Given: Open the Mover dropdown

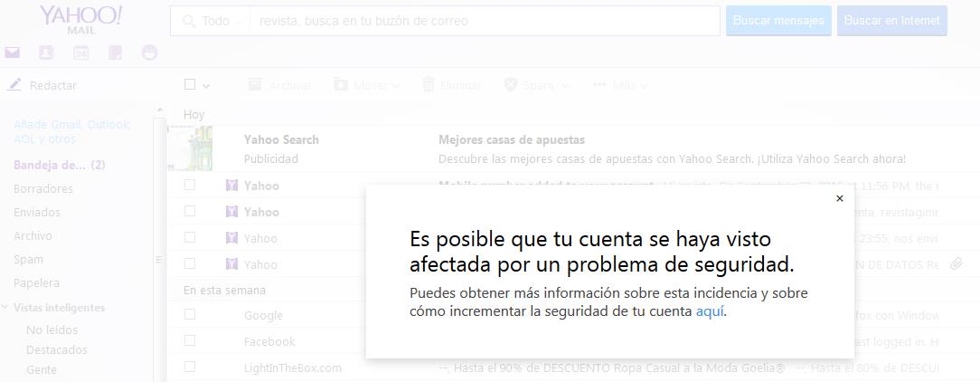Looking at the screenshot, I should pyautogui.click(x=366, y=85).
